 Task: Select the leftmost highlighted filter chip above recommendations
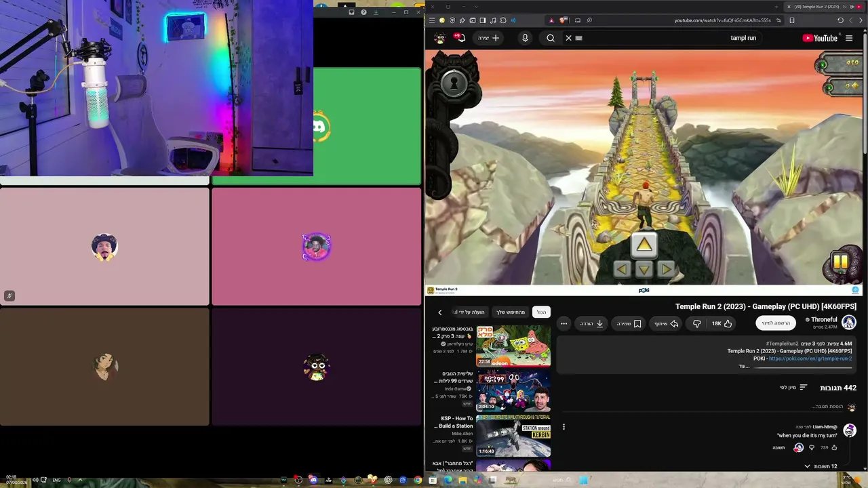(541, 312)
